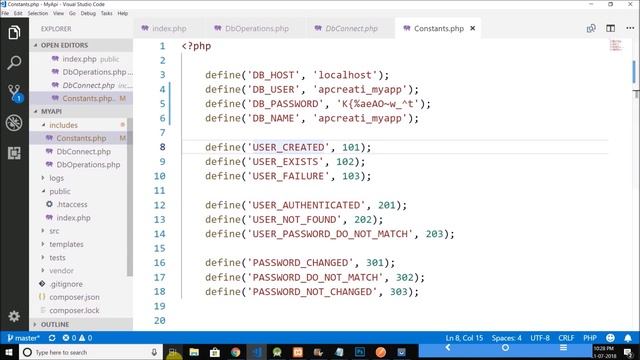Click the feedback smiley icon
The height and width of the screenshot is (360, 640).
(610, 338)
